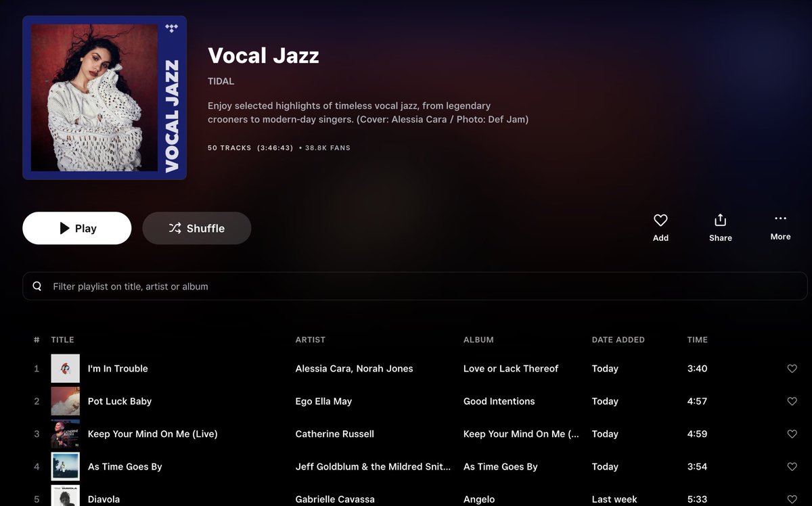Open Diavola track thumbnail
The image size is (812, 506).
65,495
